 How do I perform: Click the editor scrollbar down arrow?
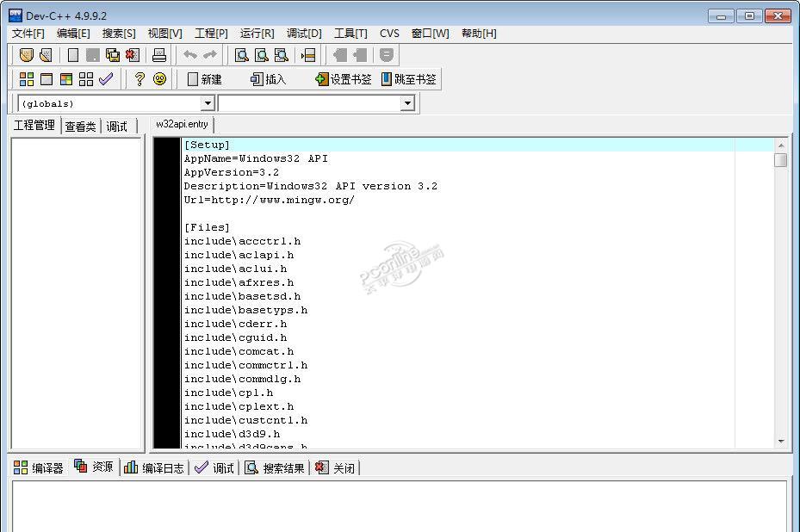click(x=780, y=441)
